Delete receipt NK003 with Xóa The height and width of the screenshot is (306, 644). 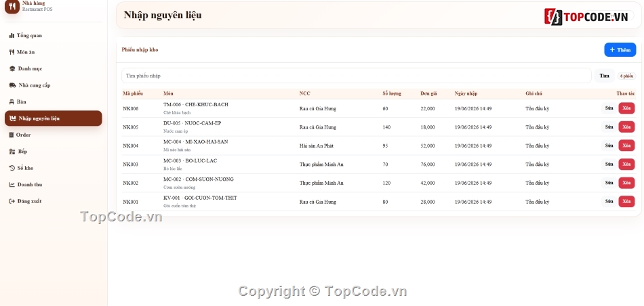click(x=626, y=164)
